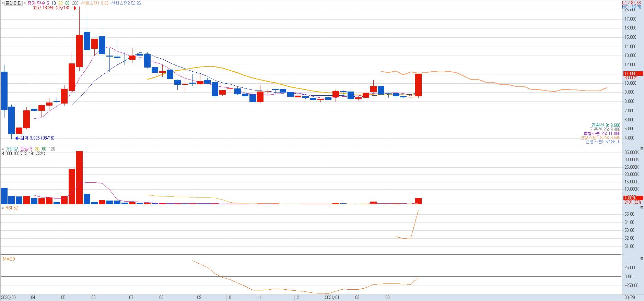This screenshot has width=644, height=301.
Task: Close the RSI panel with its X icon
Action: coord(642,208)
